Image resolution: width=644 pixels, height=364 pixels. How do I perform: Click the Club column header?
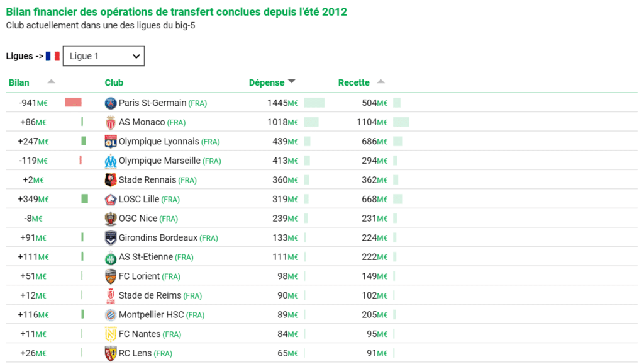pos(114,82)
